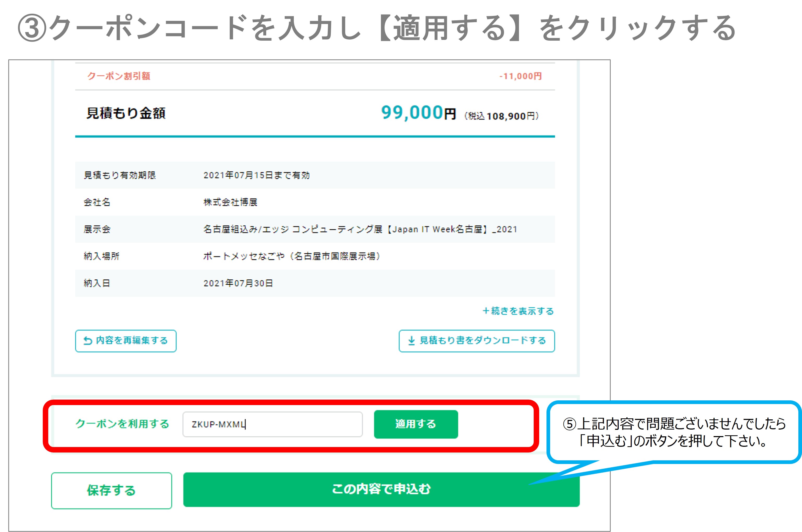Select the 株式会社博展 company name
The height and width of the screenshot is (532, 802).
[230, 202]
